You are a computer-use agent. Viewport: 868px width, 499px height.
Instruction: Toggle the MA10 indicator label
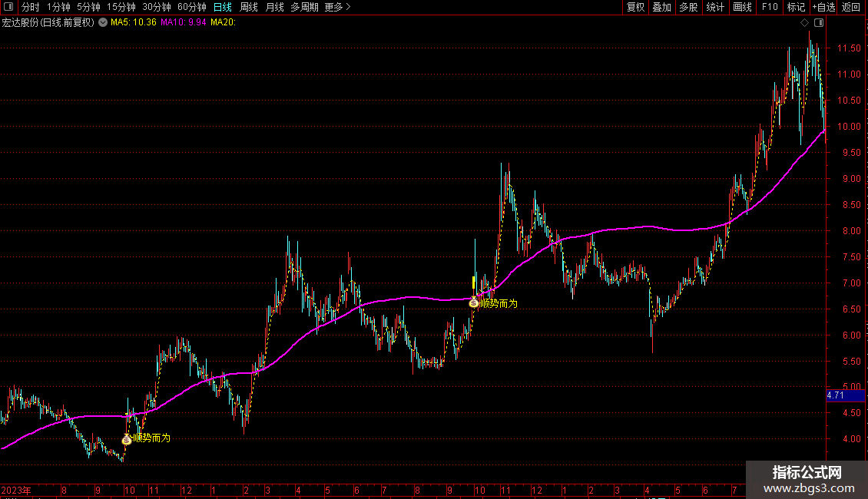click(x=184, y=22)
